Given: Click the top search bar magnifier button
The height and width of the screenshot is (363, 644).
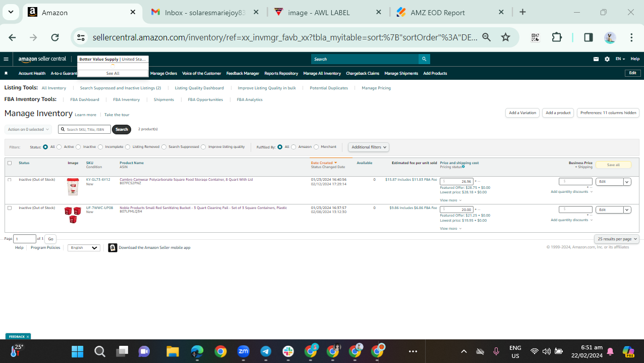Looking at the screenshot, I should tap(425, 59).
